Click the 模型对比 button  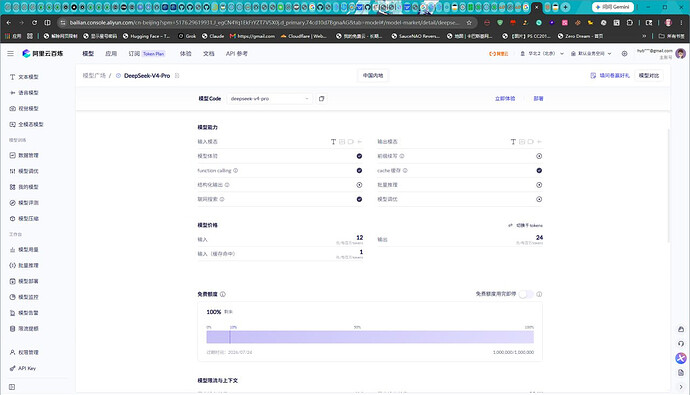[x=649, y=76]
